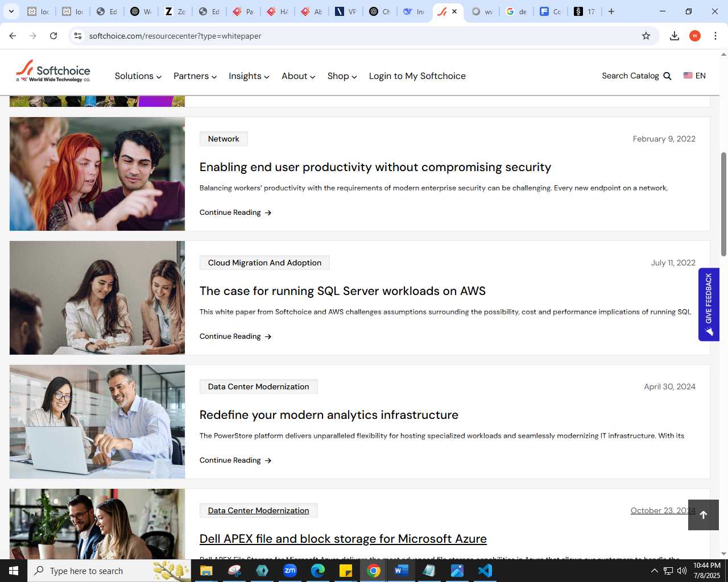
Task: Click Data Center Modernization tag on Dell APEX article
Action: pyautogui.click(x=259, y=510)
